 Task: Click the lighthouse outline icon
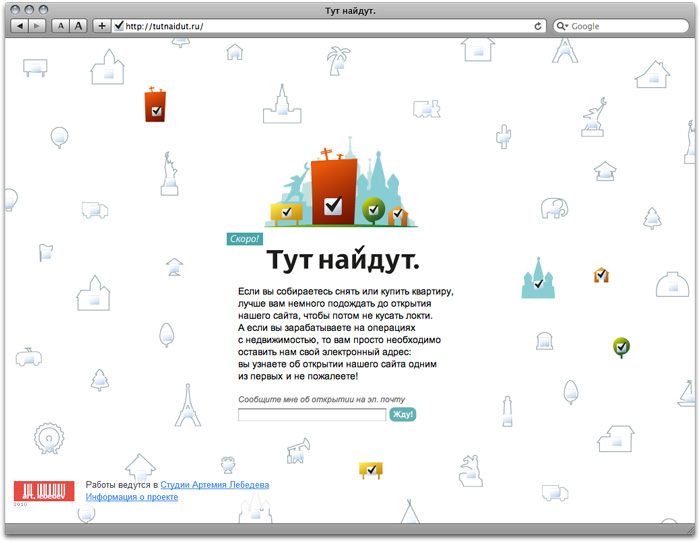(x=507, y=411)
